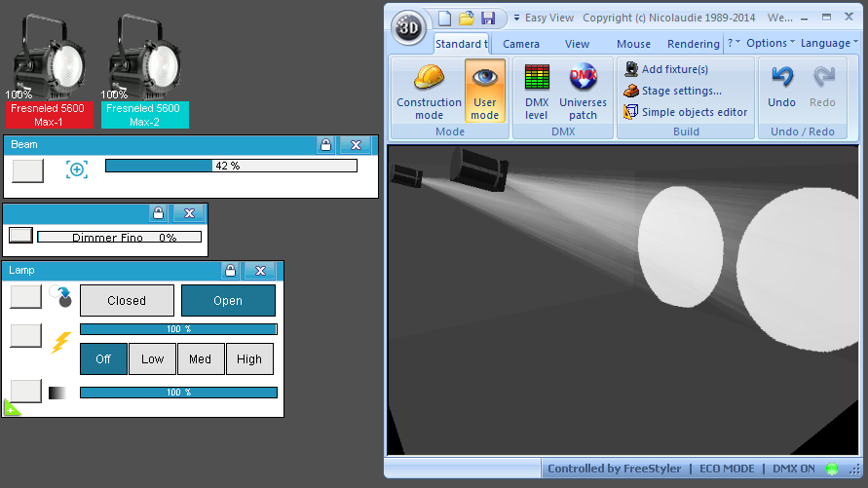Close the Lamp panel
The width and height of the screenshot is (868, 488).
(x=260, y=271)
